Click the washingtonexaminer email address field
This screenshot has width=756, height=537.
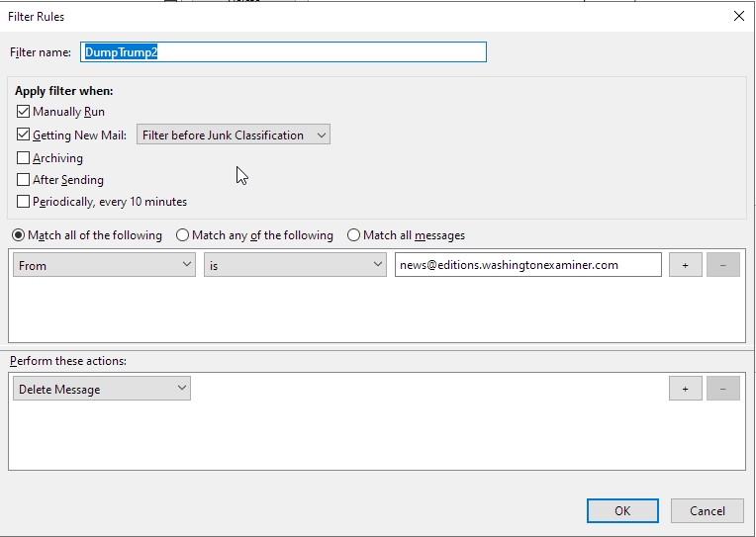(x=528, y=265)
